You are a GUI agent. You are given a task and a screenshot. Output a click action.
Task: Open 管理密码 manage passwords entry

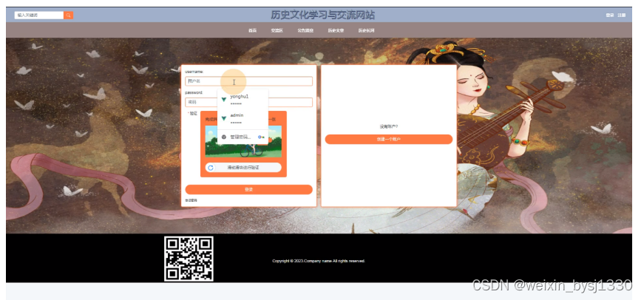tap(243, 137)
